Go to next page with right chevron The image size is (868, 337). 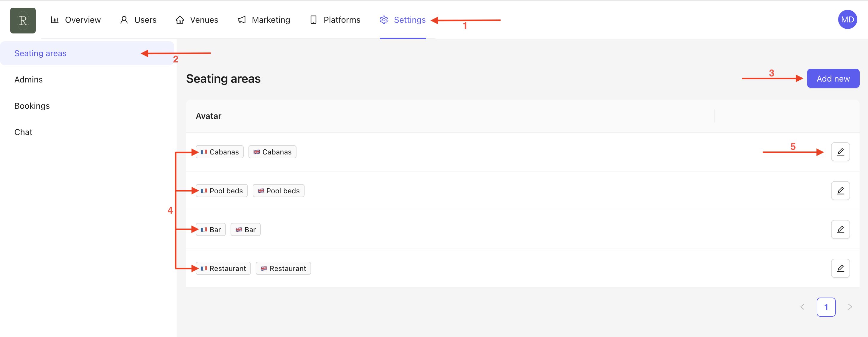click(850, 307)
